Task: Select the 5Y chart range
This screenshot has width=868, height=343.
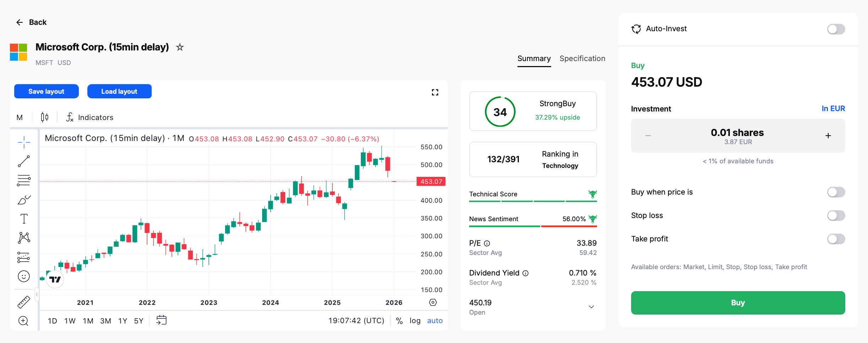Action: pyautogui.click(x=139, y=321)
